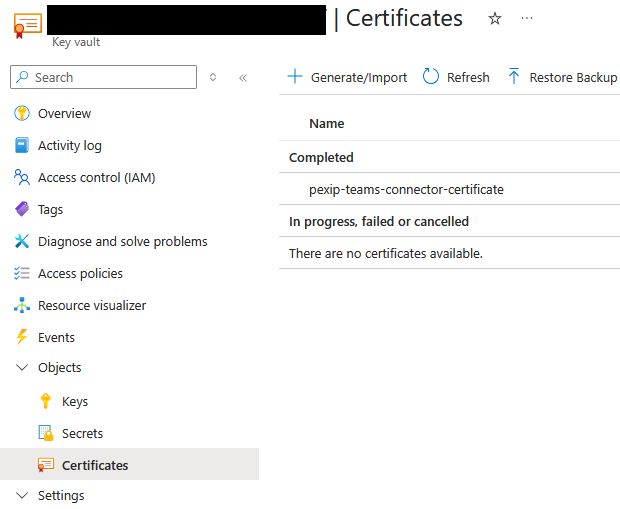Click Restore Backup button
This screenshot has height=509, width=620.
click(563, 77)
